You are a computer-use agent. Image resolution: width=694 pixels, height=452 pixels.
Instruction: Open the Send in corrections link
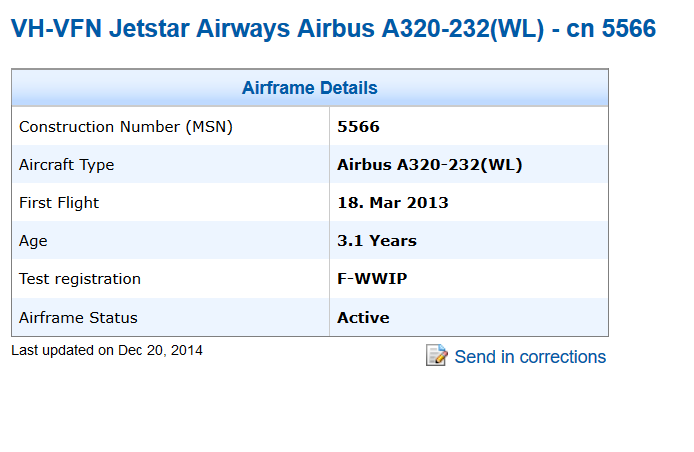point(530,357)
